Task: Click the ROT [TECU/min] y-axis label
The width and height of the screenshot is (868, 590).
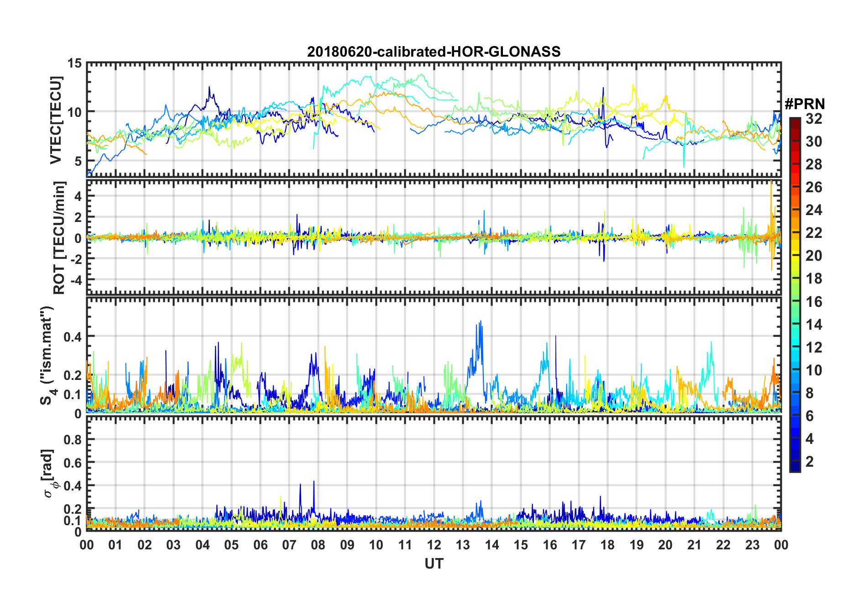Action: 59,237
